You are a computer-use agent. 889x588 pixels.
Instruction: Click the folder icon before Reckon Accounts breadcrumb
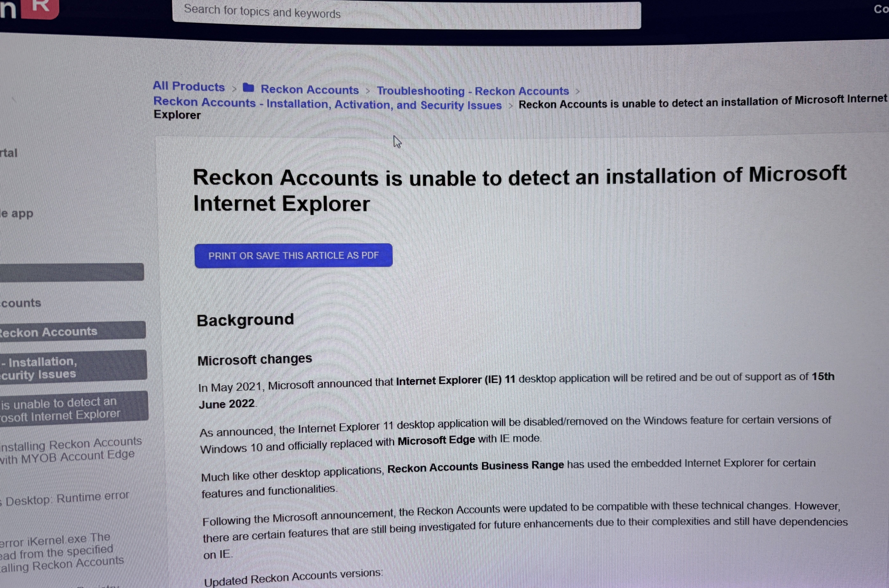(x=248, y=88)
